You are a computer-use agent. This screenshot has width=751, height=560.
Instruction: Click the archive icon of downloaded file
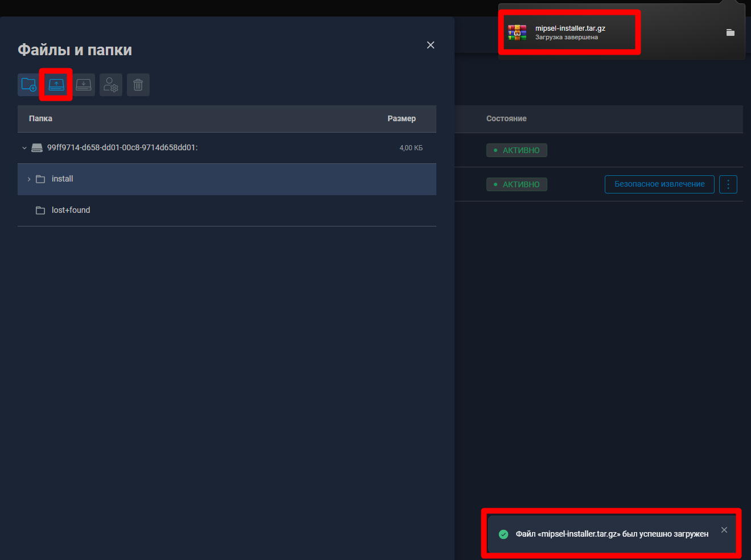[517, 32]
